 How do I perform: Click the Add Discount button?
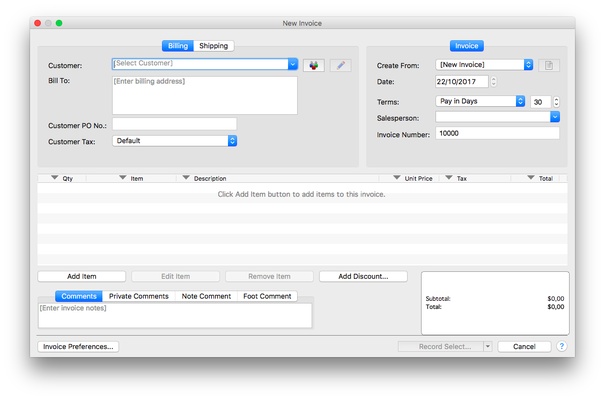point(363,276)
